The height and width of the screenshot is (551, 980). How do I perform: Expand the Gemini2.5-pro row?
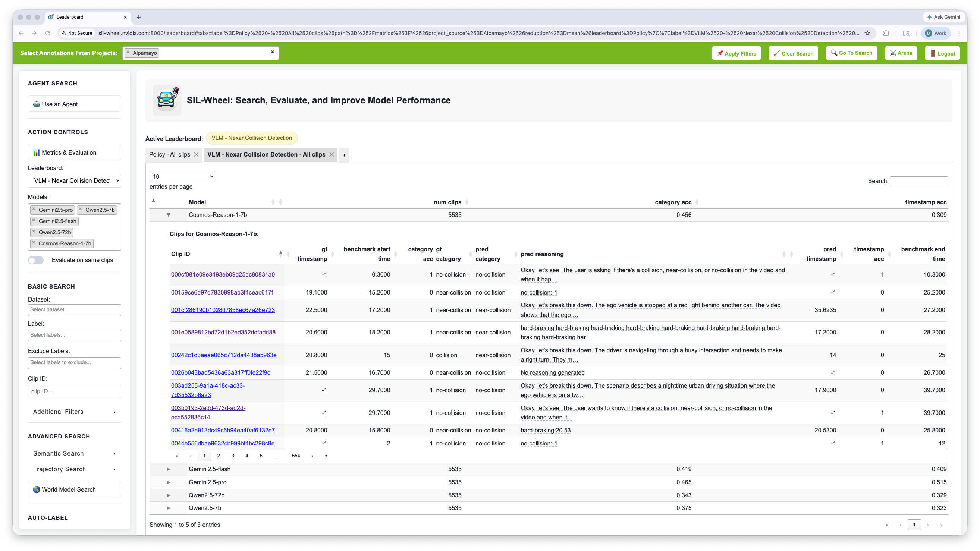[168, 482]
